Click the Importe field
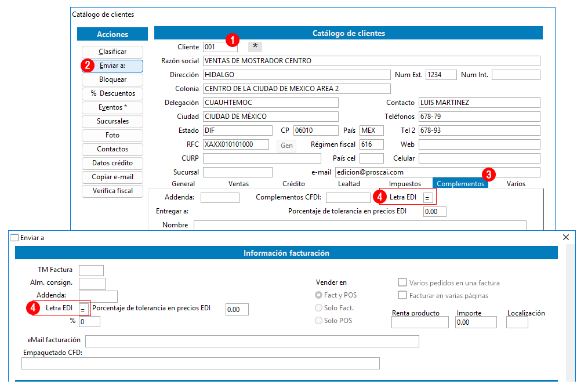 [476, 322]
